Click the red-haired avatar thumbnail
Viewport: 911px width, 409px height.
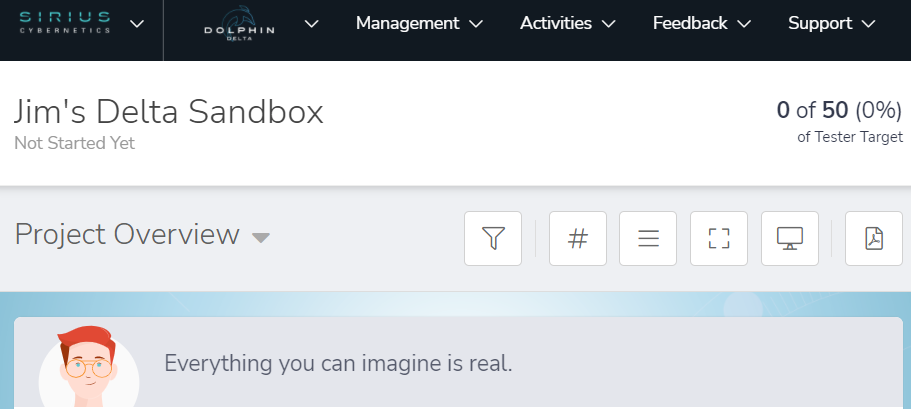88,372
